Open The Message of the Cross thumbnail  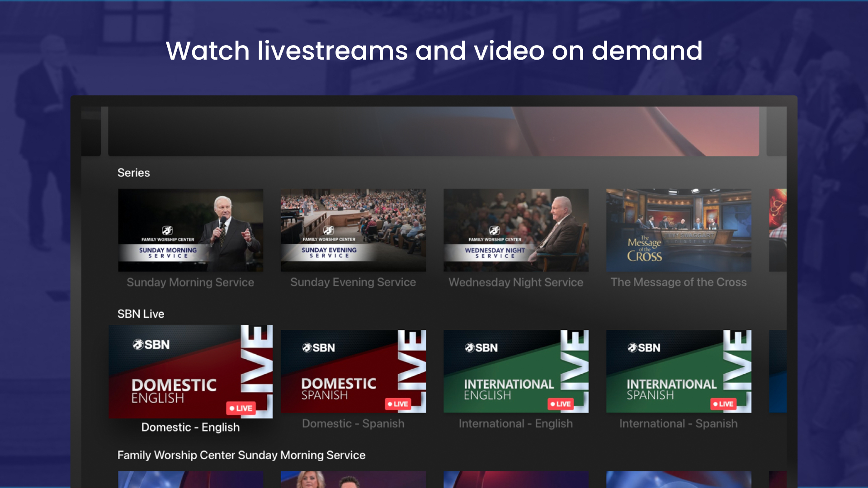[679, 230]
